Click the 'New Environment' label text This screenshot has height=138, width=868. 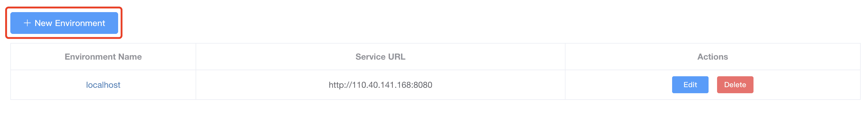pos(70,23)
